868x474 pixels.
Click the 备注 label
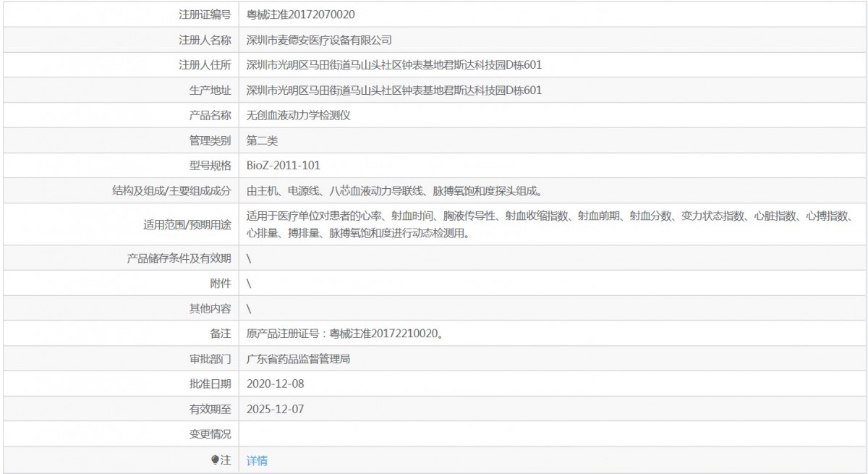221,334
